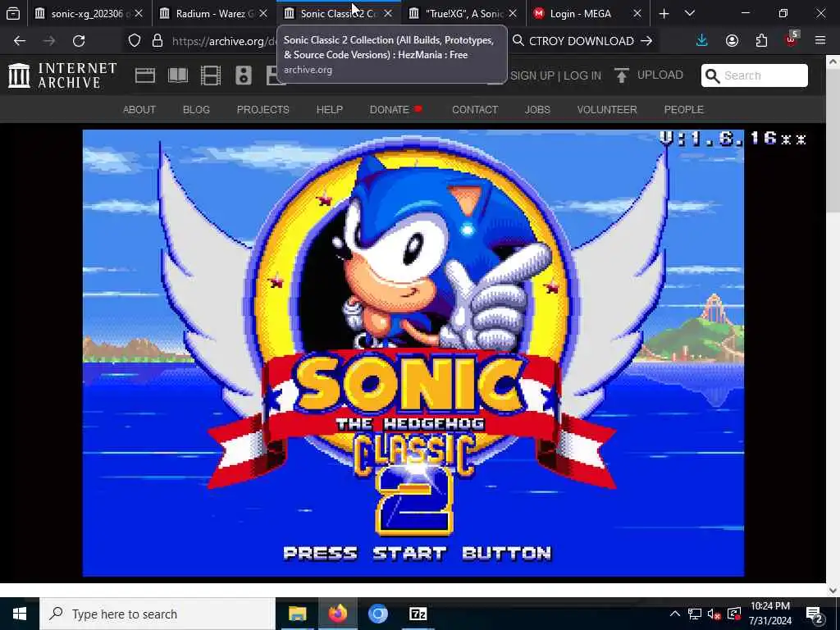Click the Sonic Classic 2 title screen image
The height and width of the screenshot is (630, 840).
(413, 353)
